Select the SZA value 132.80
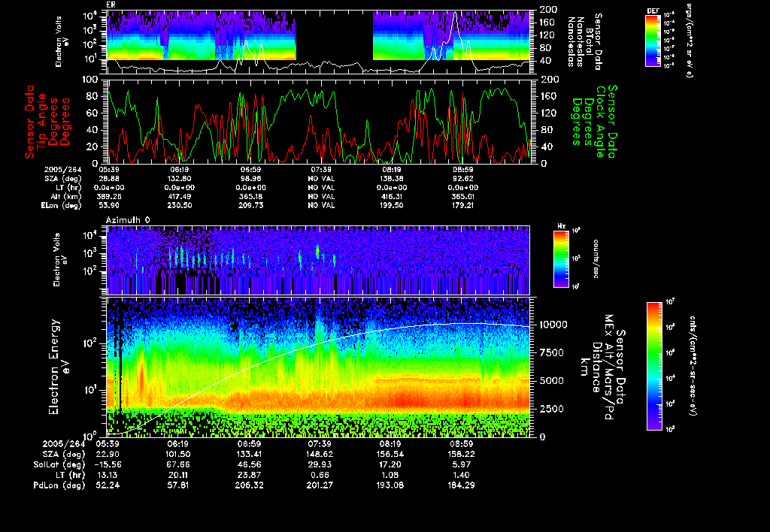This screenshot has height=532, width=770. 179,179
